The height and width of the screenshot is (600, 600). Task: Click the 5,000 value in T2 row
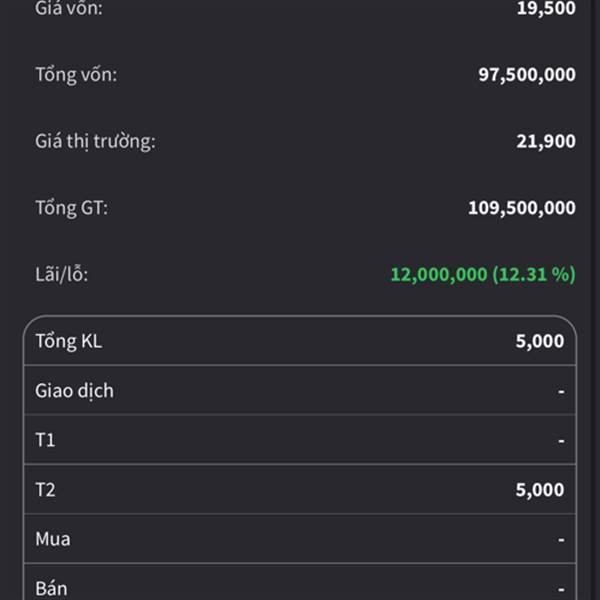pyautogui.click(x=540, y=490)
